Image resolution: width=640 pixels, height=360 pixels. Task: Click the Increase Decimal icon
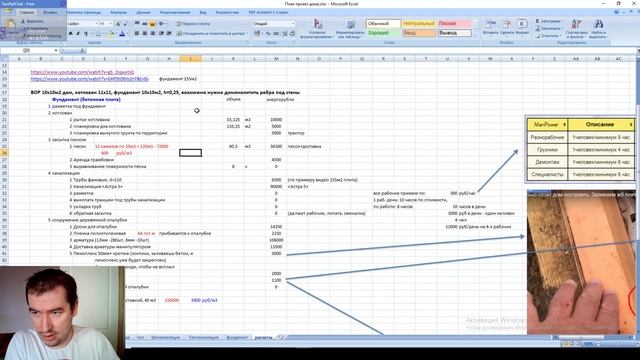point(284,33)
